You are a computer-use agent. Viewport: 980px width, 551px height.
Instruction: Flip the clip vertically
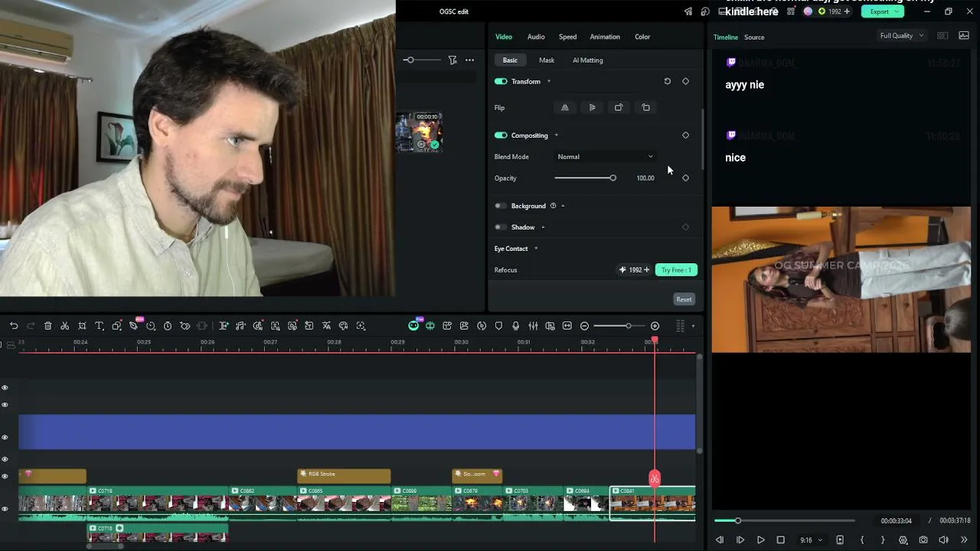pyautogui.click(x=592, y=108)
